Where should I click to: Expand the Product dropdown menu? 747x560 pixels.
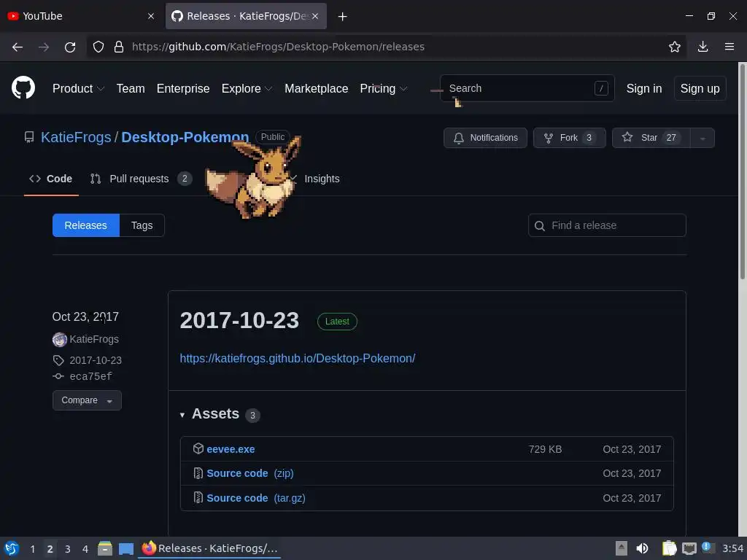click(78, 88)
